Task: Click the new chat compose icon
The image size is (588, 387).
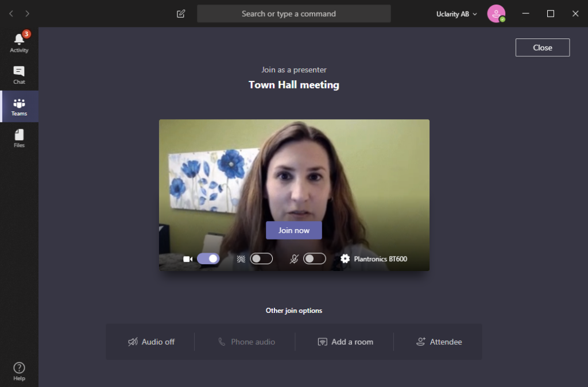Action: 181,14
